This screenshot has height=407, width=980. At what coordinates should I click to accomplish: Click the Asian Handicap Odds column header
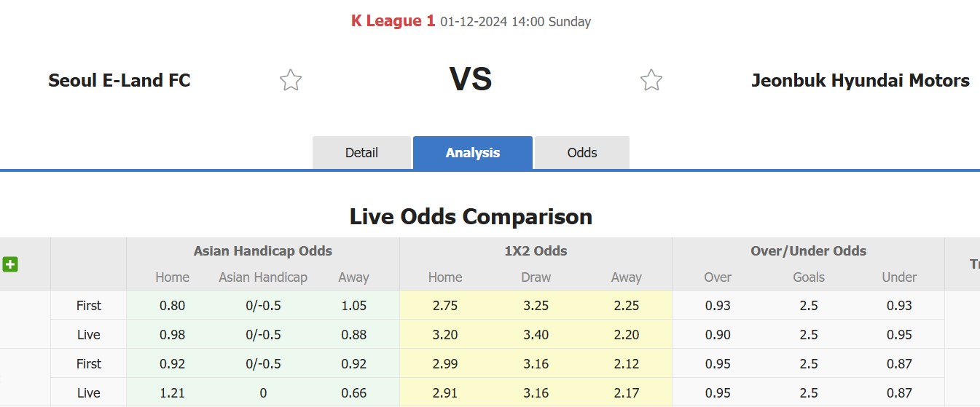263,251
